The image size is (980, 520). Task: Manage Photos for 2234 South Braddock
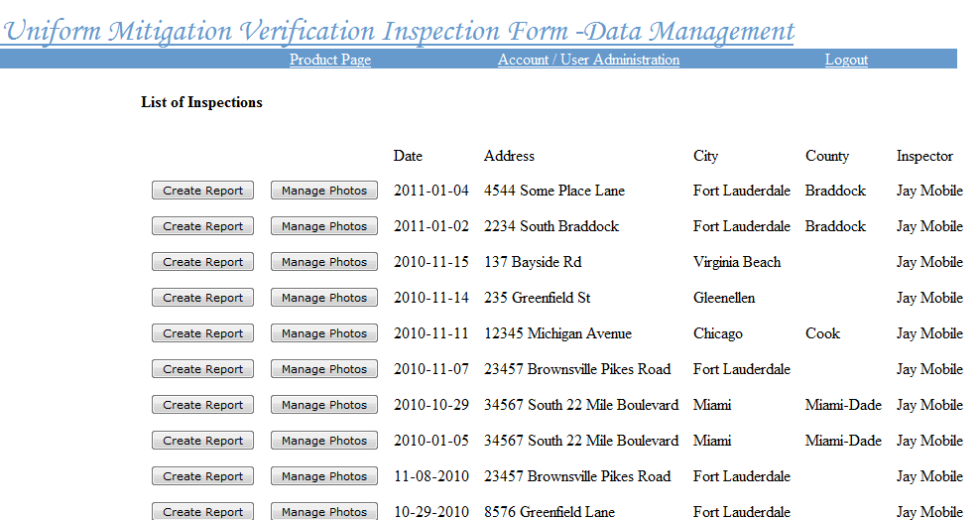pyautogui.click(x=323, y=225)
